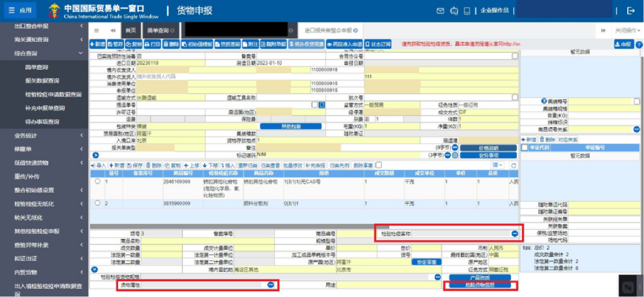This screenshot has width=644, height=297.
Task: Switch to the 首页 tab
Action: (x=131, y=30)
